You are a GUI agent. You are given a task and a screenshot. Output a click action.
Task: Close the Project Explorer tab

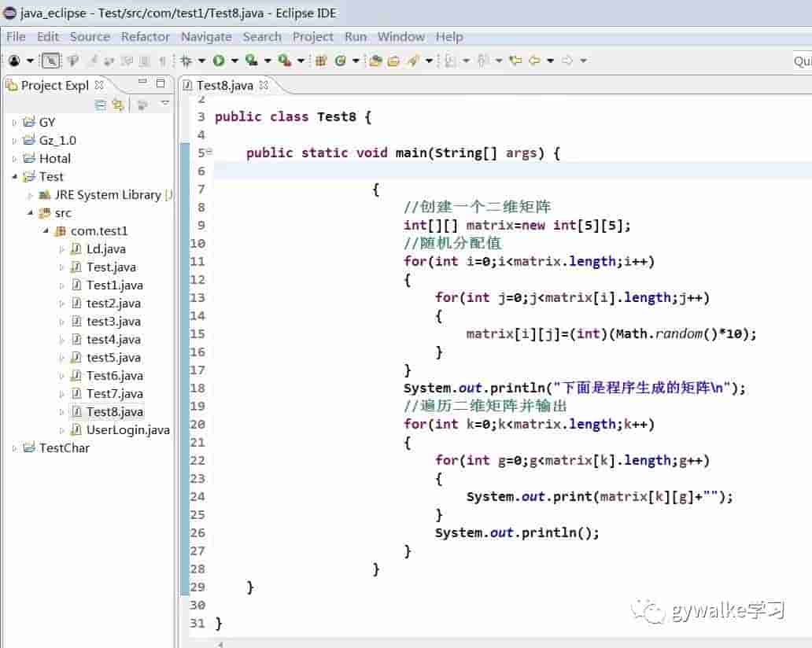99,84
